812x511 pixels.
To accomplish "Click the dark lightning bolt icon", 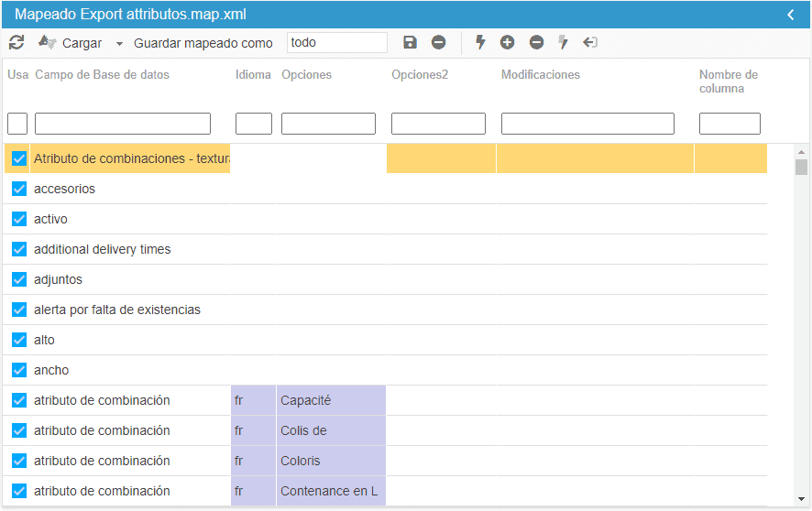I will click(x=480, y=43).
